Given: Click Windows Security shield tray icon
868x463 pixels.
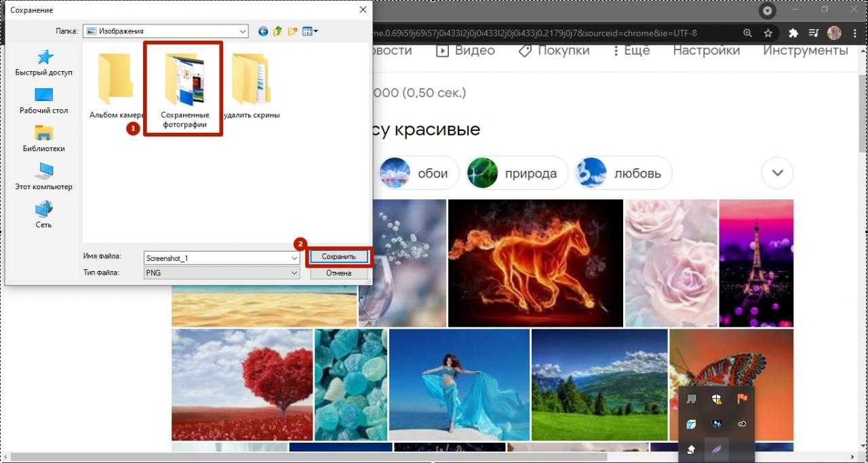Looking at the screenshot, I should 717,399.
